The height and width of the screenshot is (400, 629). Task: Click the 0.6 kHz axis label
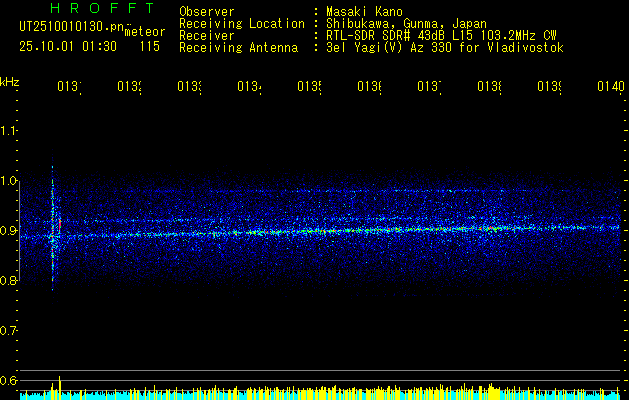coord(8,380)
